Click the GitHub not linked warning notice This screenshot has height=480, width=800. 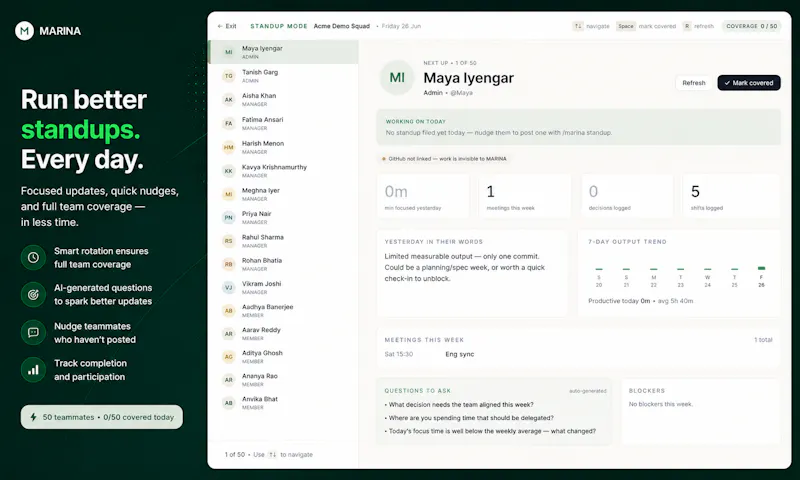point(444,159)
